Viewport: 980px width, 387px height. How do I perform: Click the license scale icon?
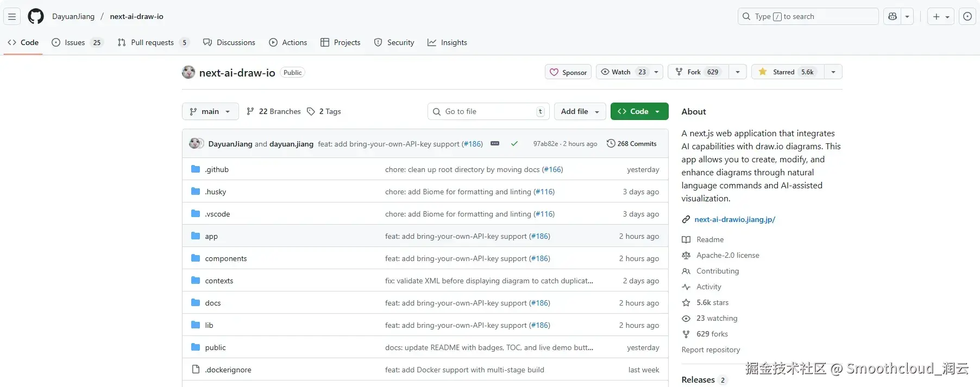[x=686, y=256]
